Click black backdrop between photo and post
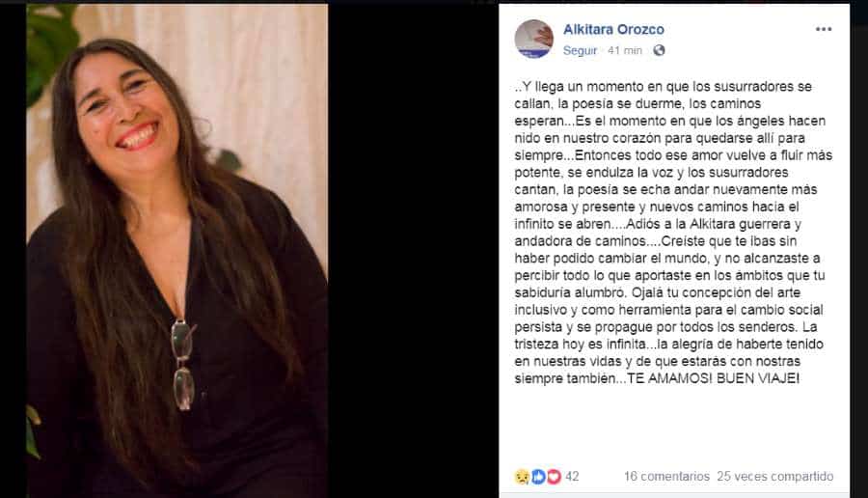Viewport: 868px width, 498px height. [413, 249]
